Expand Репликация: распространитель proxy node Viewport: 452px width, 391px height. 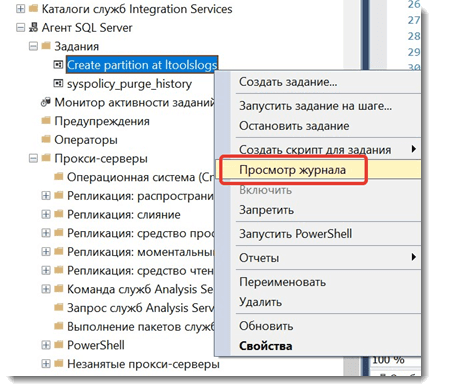tap(46, 195)
